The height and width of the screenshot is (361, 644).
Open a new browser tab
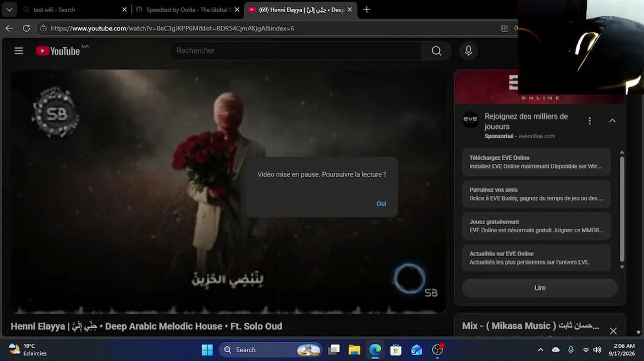(x=367, y=10)
